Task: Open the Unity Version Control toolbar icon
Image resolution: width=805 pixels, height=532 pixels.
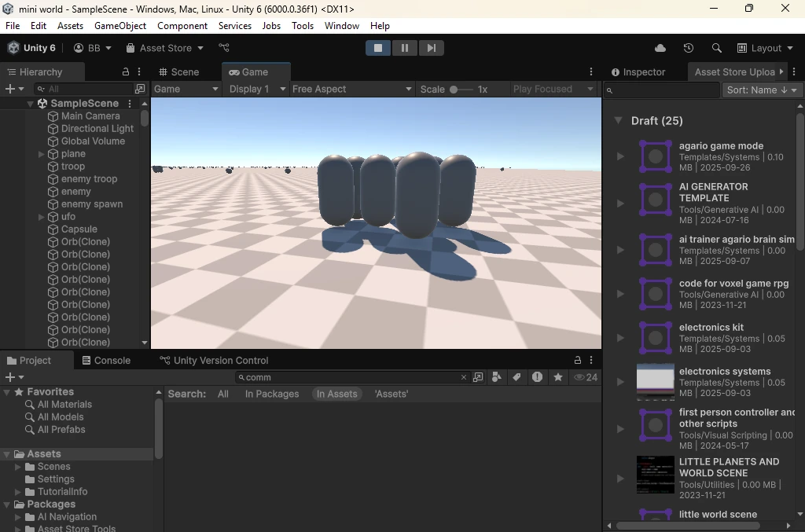Action: 224,48
